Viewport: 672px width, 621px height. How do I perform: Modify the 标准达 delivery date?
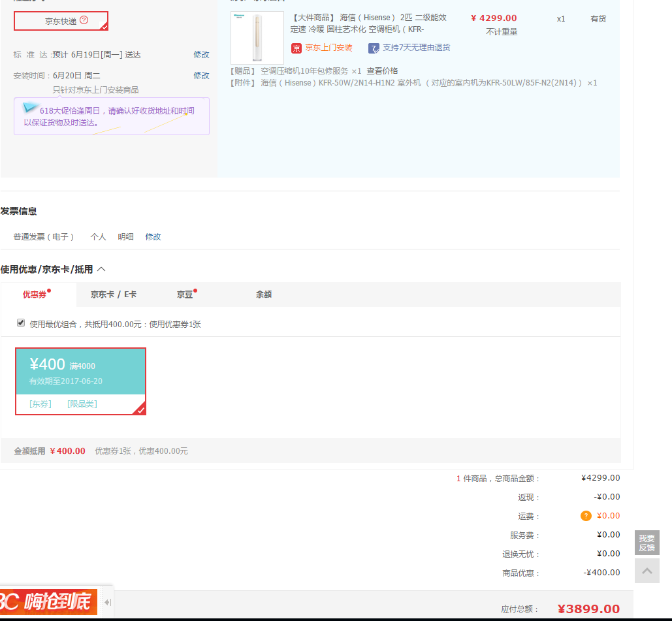(201, 54)
